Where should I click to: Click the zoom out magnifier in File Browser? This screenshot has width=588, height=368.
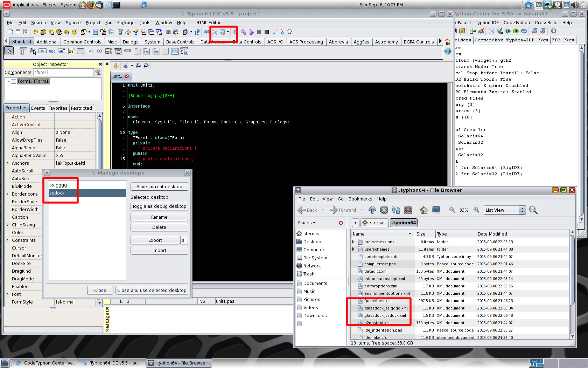tap(452, 210)
